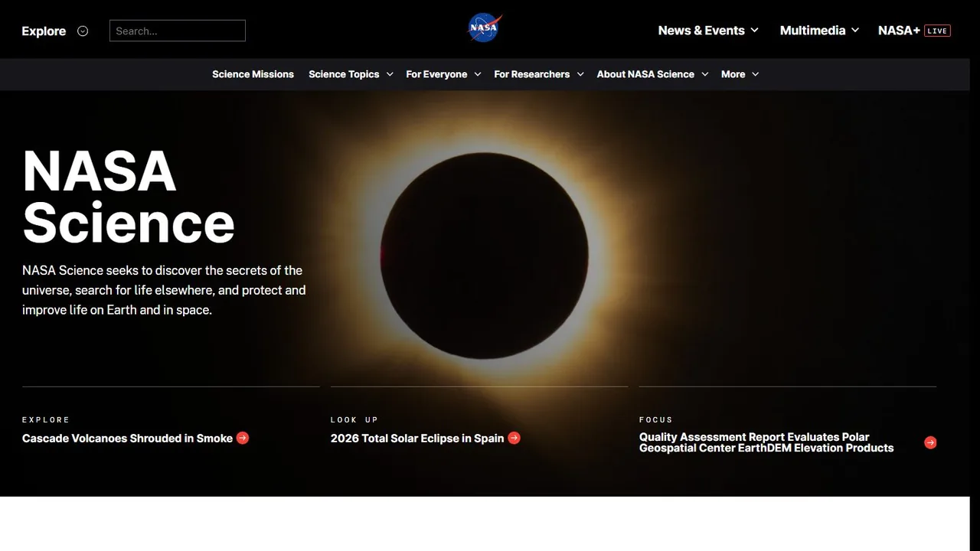980x551 pixels.
Task: Expand the More menu chevron
Action: click(755, 74)
